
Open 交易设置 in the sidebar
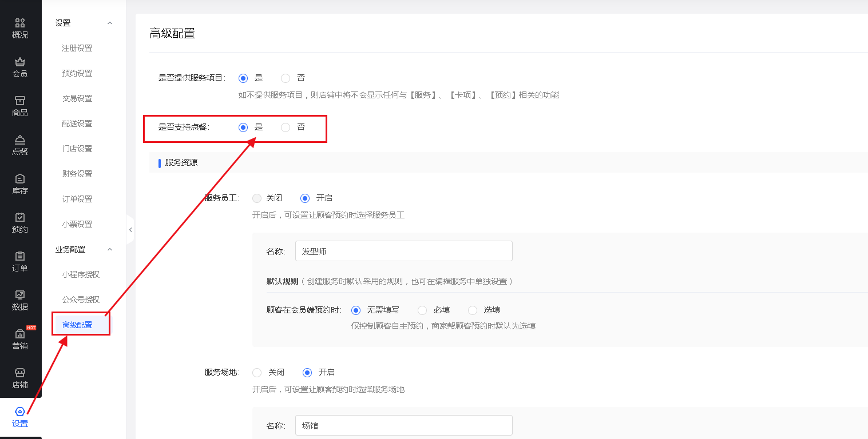[77, 98]
